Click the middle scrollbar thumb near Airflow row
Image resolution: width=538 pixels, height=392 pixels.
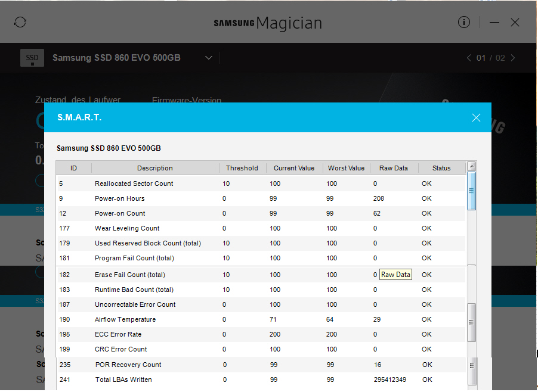point(472,322)
